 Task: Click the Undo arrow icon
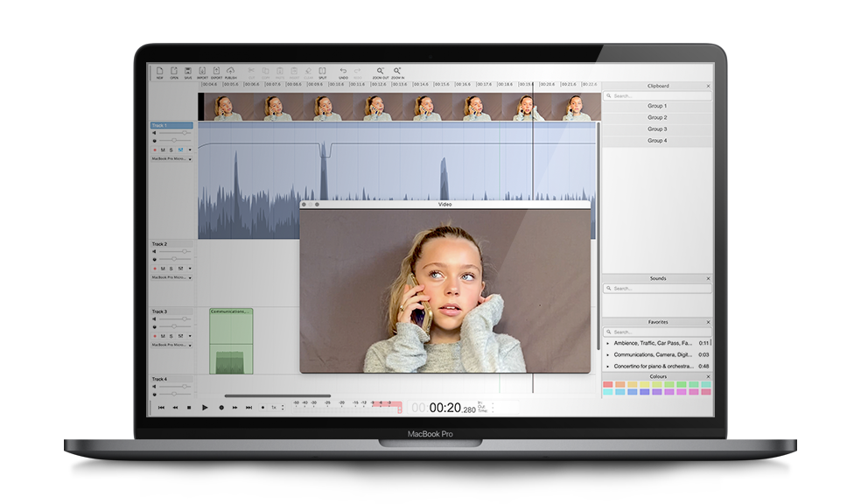click(x=343, y=72)
